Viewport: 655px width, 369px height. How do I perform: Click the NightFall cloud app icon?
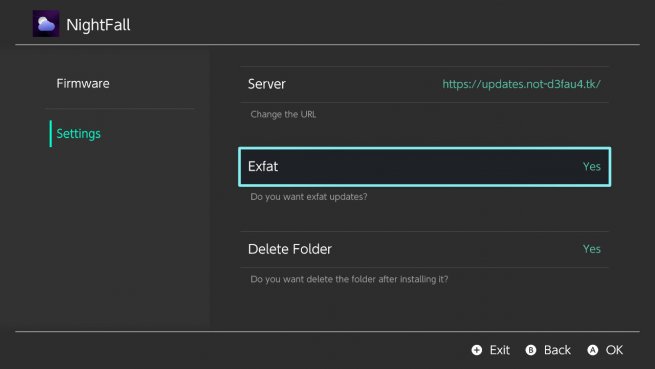coord(46,24)
